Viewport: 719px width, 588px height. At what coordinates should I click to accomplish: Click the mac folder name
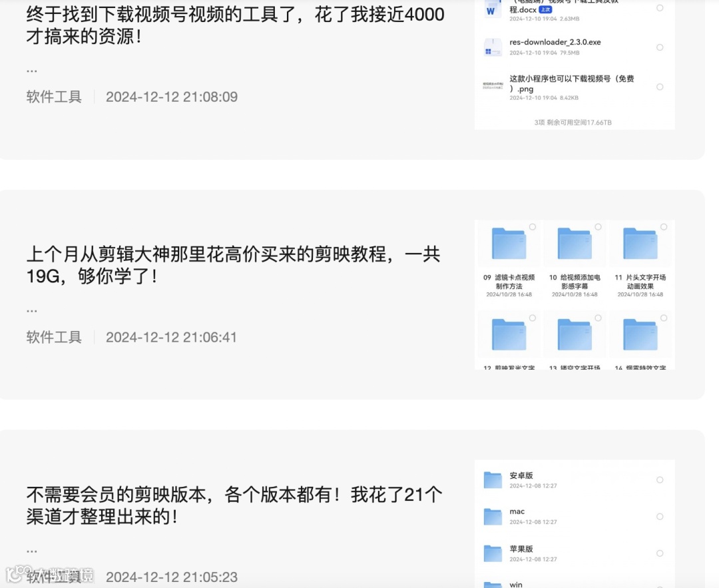517,511
